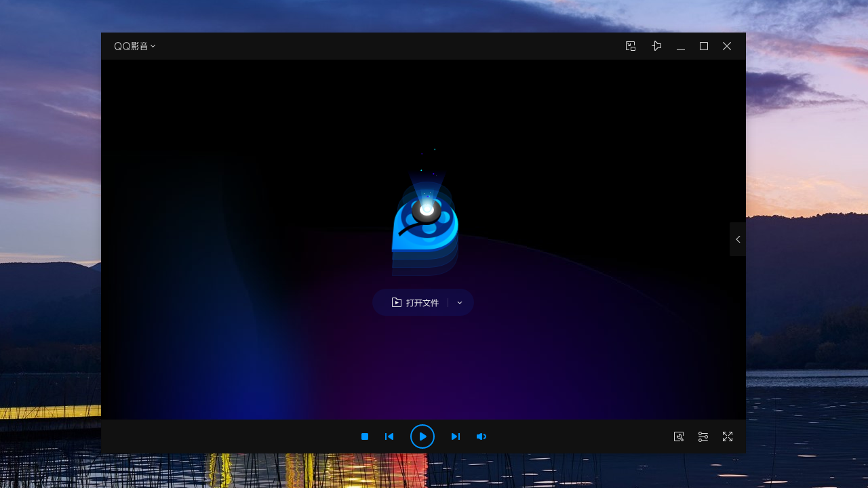Viewport: 868px width, 488px height.
Task: Maximize the QQ影音 player window
Action: [x=704, y=46]
